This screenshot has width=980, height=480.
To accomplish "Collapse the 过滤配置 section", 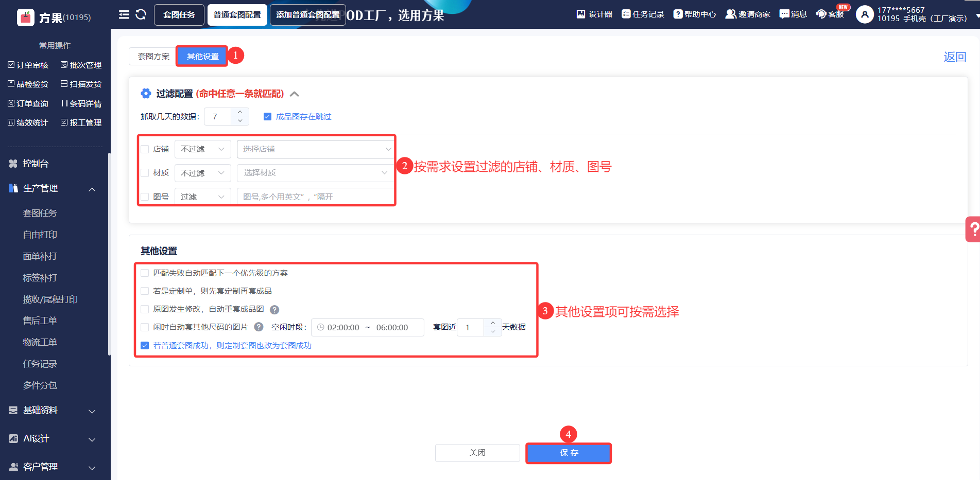I will click(295, 94).
